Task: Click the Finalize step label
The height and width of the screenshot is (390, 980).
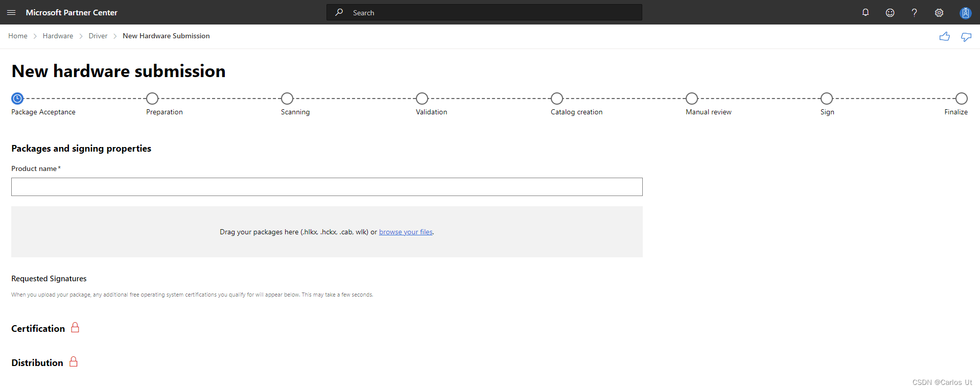Action: click(x=956, y=112)
